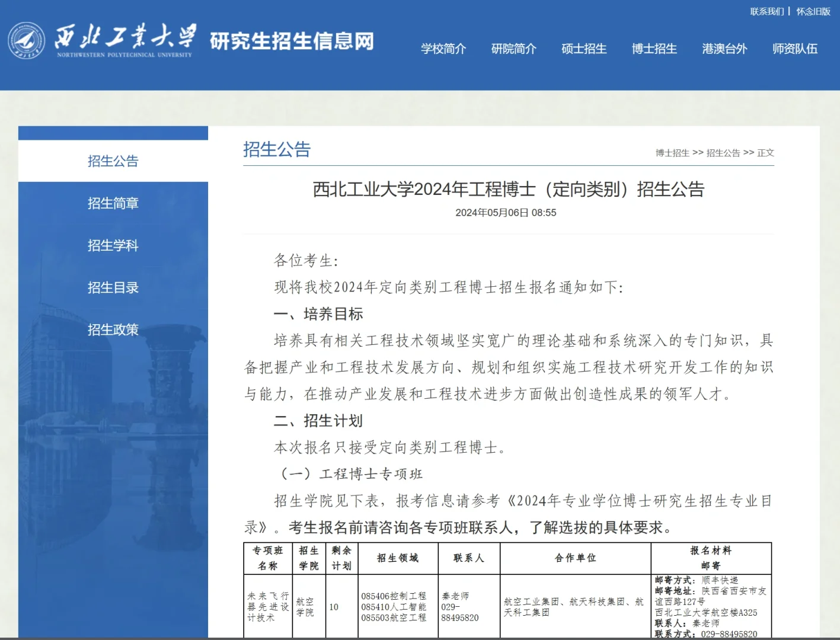Click the table header 剩余计划
840x640 pixels.
341,558
